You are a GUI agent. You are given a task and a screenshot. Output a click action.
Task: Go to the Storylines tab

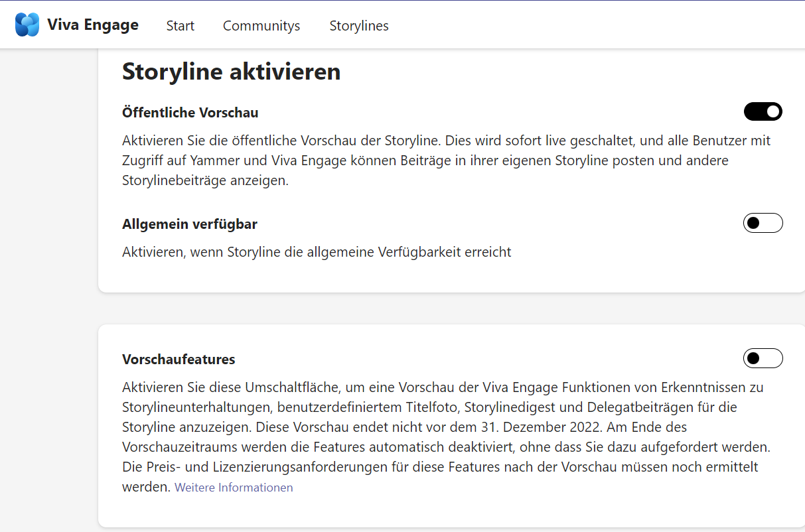[359, 26]
